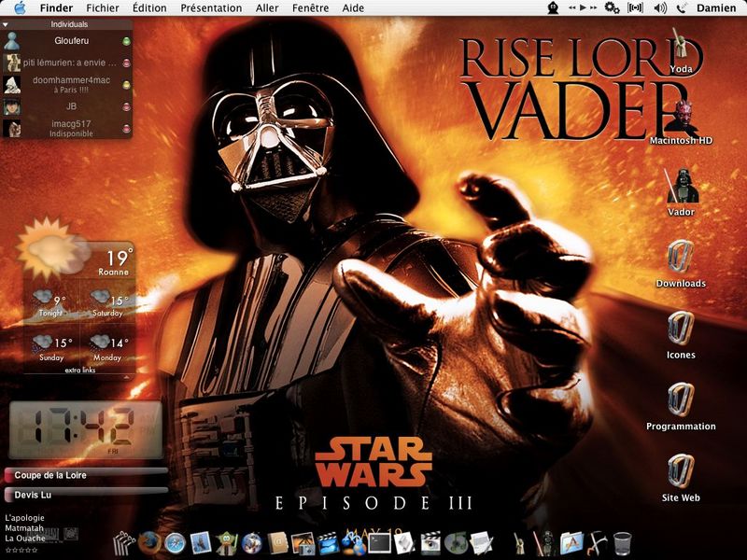
Task: Click JB's red status indicator
Action: pyautogui.click(x=126, y=107)
